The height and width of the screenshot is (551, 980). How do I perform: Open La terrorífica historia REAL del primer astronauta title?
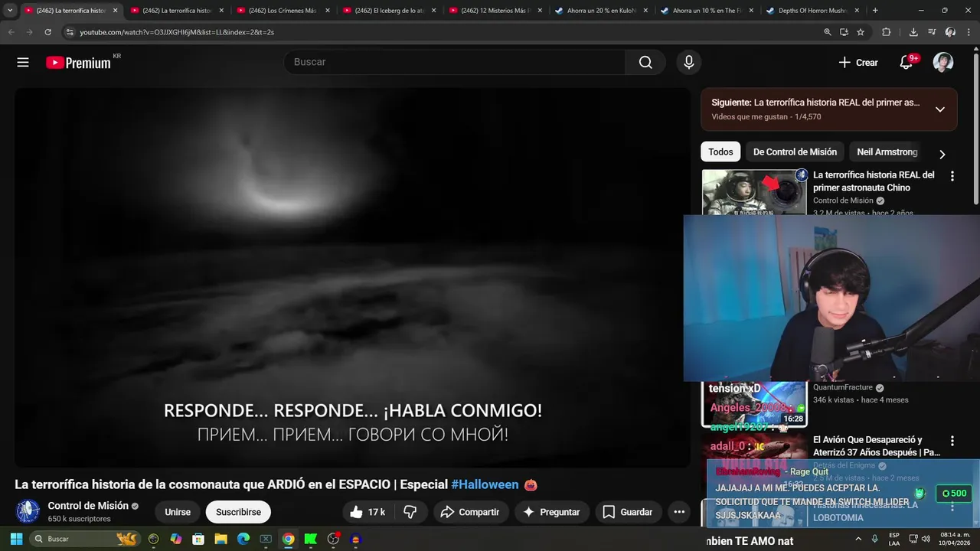[874, 181]
